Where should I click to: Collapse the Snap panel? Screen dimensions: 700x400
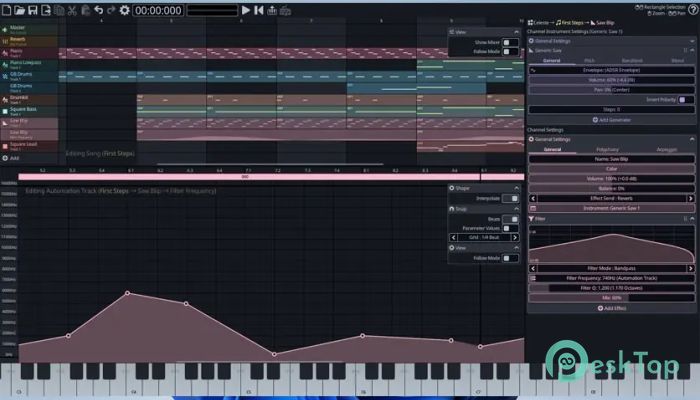pos(517,209)
